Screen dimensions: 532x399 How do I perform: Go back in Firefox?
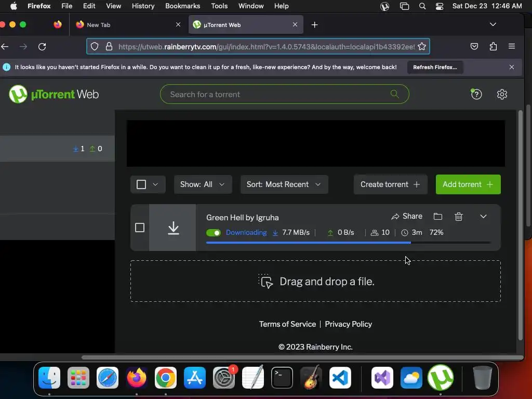(5, 46)
